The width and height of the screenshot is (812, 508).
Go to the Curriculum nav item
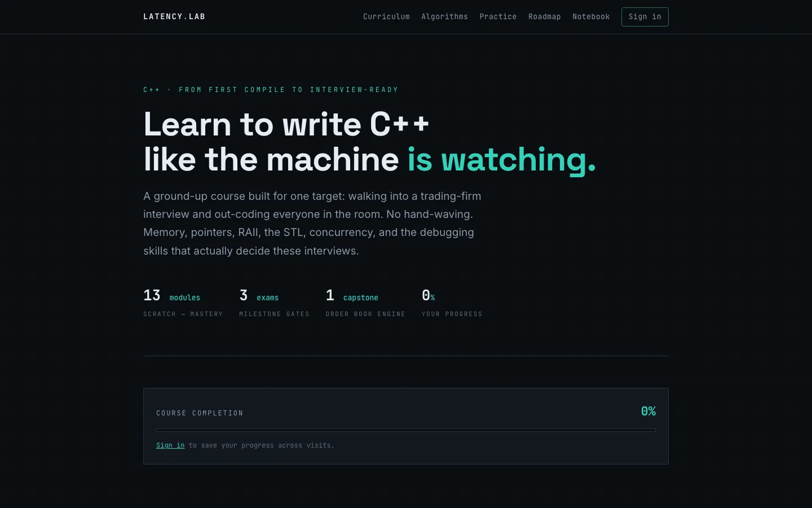[386, 17]
